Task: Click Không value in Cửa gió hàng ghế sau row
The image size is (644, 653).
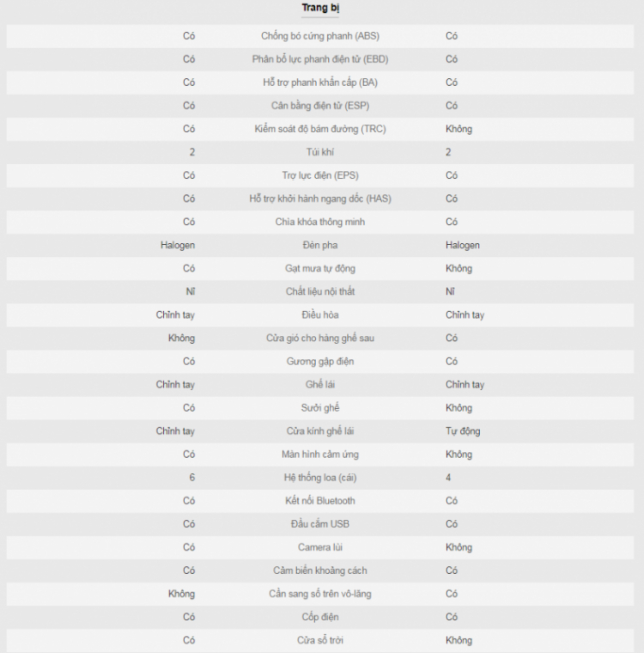Action: pos(181,339)
